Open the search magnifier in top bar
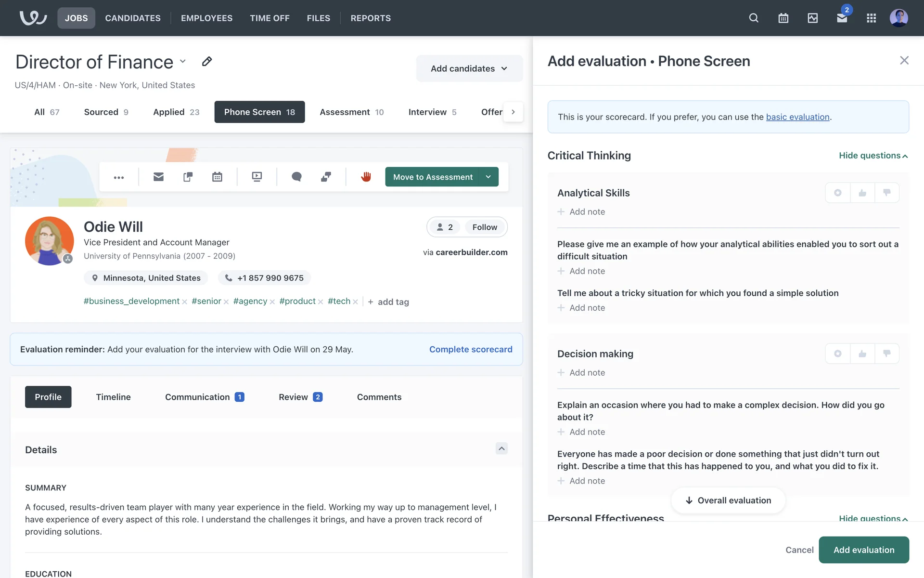Screen dimensions: 924x578 pyautogui.click(x=754, y=18)
